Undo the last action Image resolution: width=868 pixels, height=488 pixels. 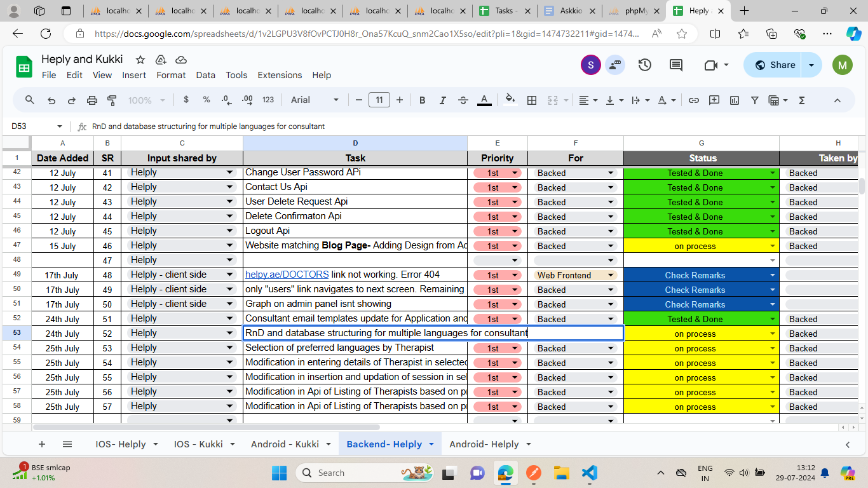click(51, 100)
